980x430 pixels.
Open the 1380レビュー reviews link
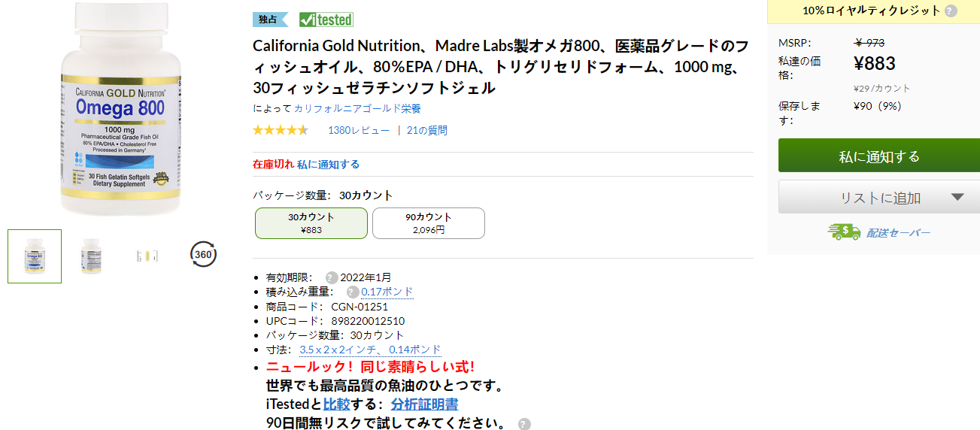359,130
